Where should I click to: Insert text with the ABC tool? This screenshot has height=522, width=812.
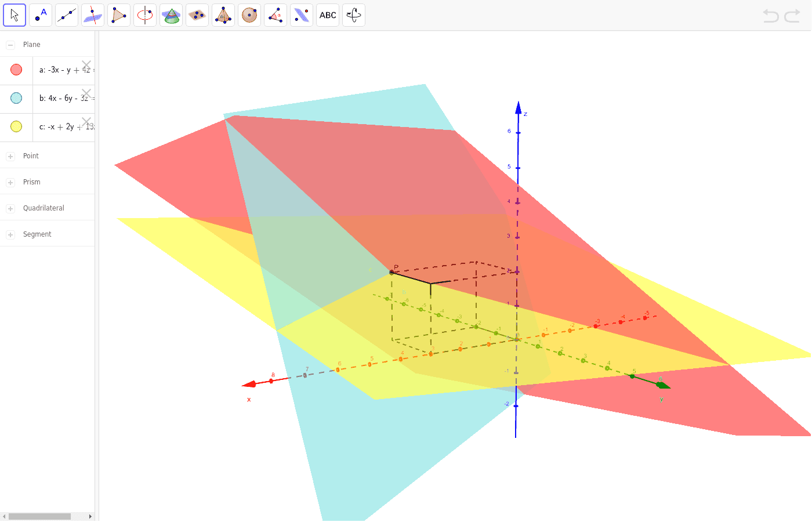327,15
